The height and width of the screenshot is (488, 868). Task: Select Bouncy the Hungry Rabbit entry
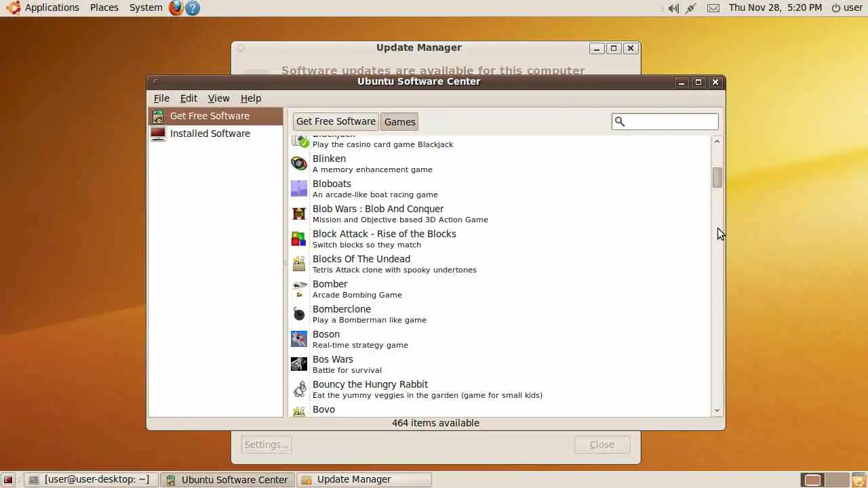pyautogui.click(x=500, y=389)
